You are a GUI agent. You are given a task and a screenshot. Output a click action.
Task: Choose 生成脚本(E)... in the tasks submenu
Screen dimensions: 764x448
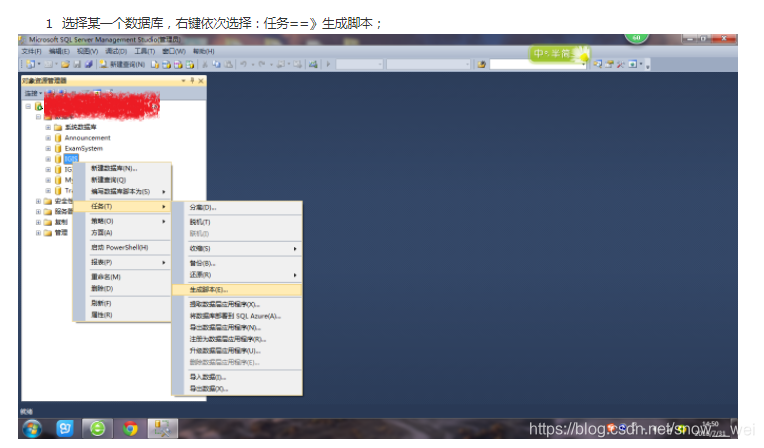click(237, 290)
